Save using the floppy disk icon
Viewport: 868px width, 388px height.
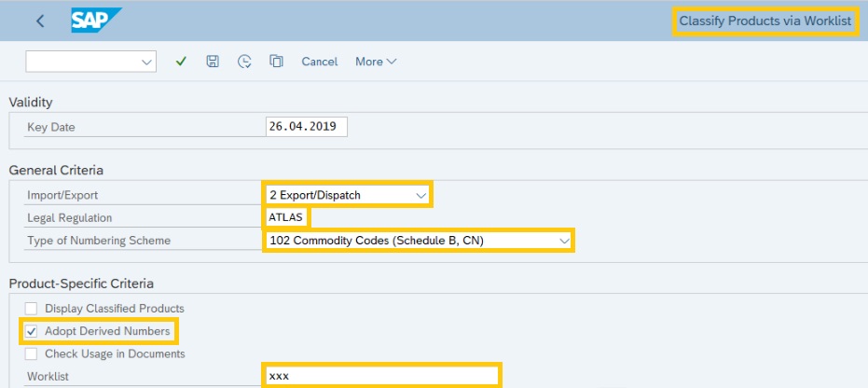pos(213,62)
